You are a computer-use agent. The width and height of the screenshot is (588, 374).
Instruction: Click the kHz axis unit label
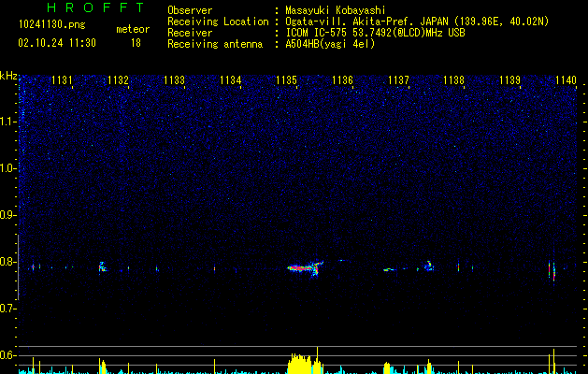click(8, 76)
